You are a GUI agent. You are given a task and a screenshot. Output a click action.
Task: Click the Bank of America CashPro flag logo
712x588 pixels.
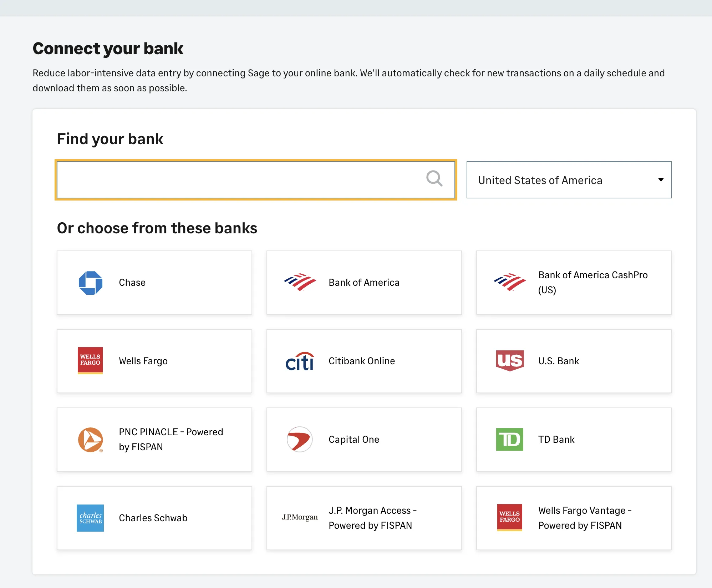coord(510,282)
